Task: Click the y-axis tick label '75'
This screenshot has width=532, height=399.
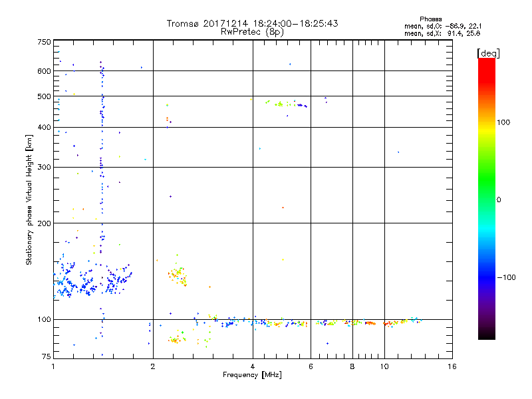Action: pos(47,356)
